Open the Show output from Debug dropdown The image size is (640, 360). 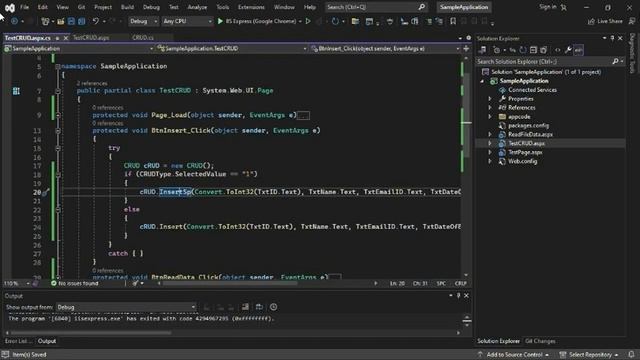click(x=126, y=307)
